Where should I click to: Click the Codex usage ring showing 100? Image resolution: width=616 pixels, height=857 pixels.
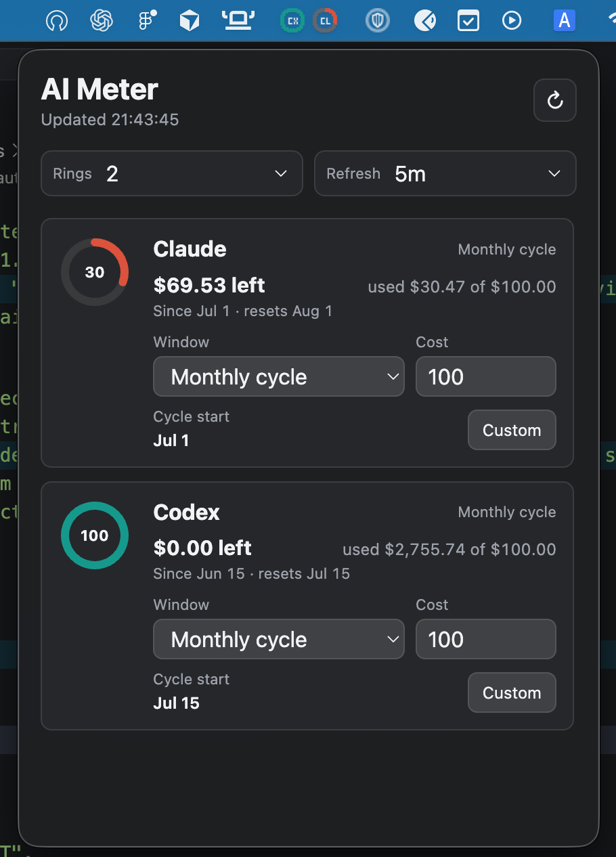tap(95, 535)
